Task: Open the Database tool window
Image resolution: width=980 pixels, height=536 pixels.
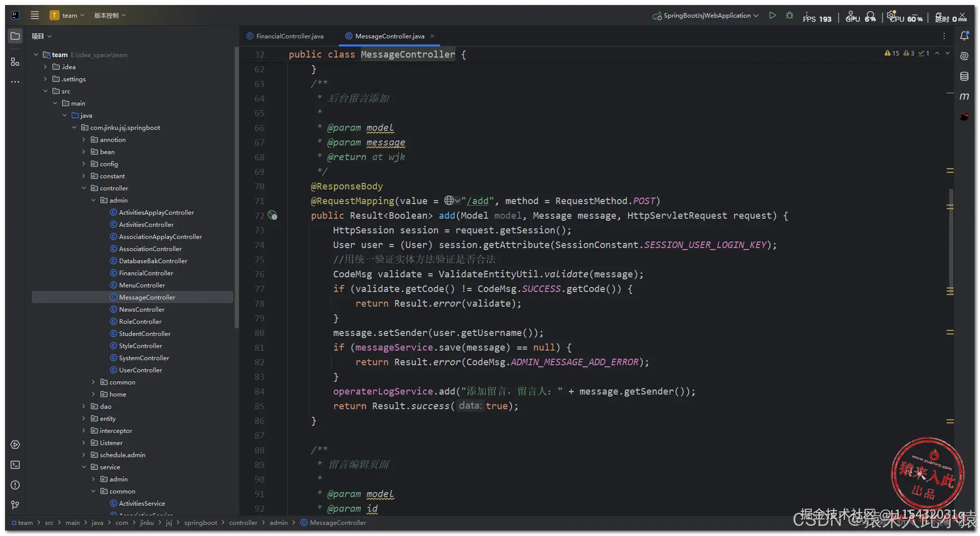Action: click(964, 76)
